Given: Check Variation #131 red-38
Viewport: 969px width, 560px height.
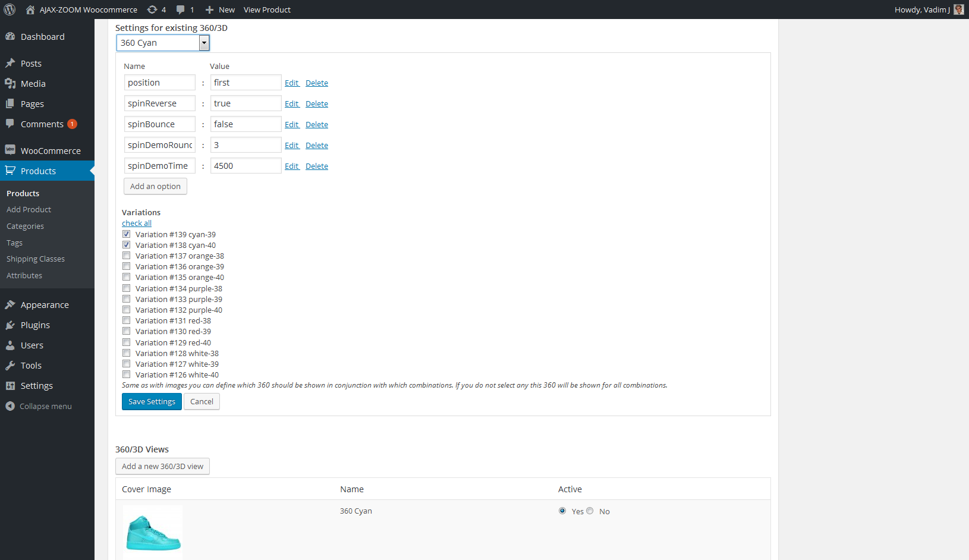Looking at the screenshot, I should coord(126,320).
